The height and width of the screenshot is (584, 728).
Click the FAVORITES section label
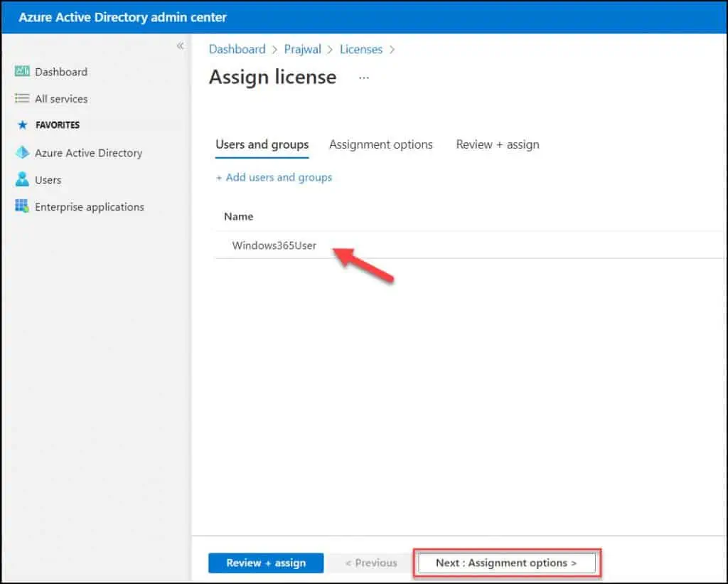click(58, 125)
